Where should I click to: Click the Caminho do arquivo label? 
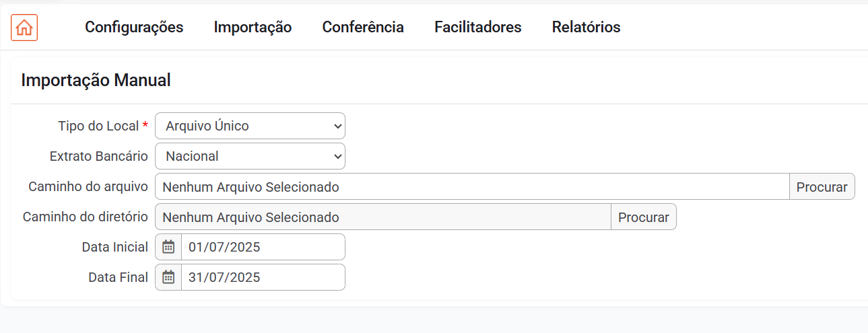88,187
